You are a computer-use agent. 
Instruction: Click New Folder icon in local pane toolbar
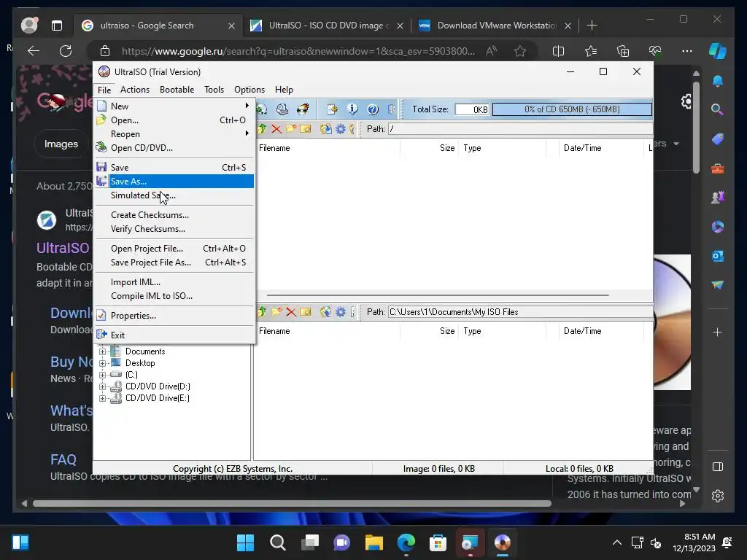pyautogui.click(x=276, y=312)
